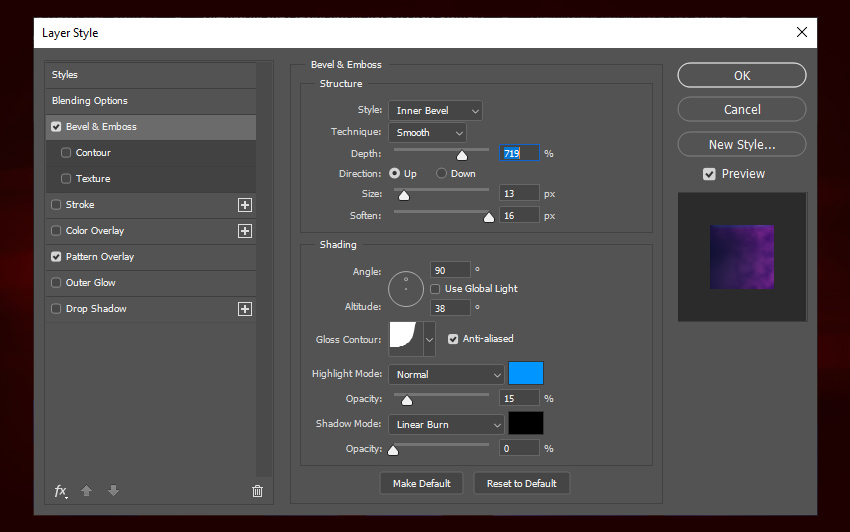Screen dimensions: 850x532
Task: Click the Make Default button
Action: (421, 484)
